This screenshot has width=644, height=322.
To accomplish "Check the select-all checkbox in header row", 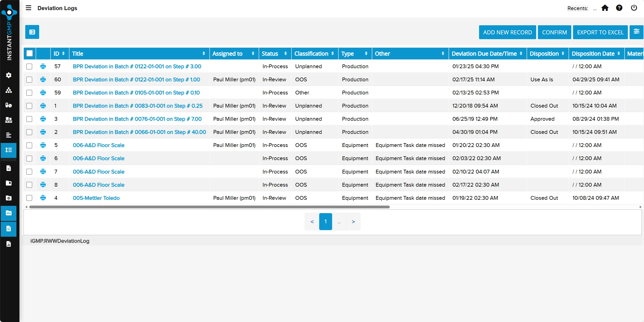I will click(30, 53).
